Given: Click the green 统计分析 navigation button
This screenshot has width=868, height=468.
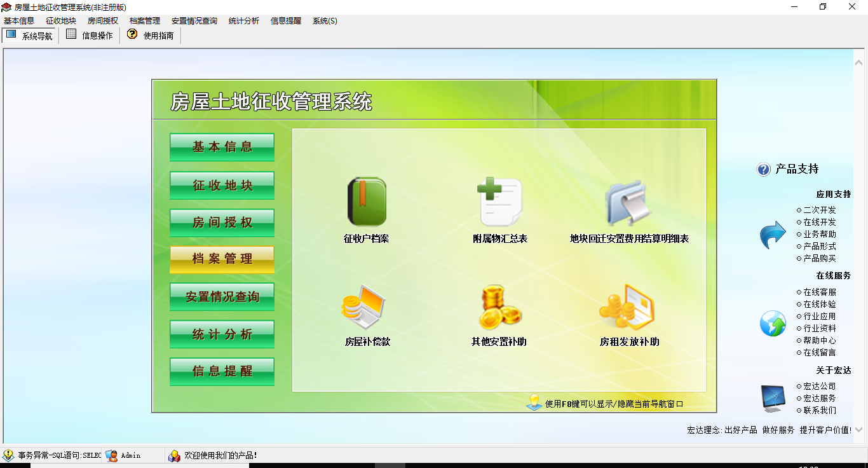Looking at the screenshot, I should [222, 334].
